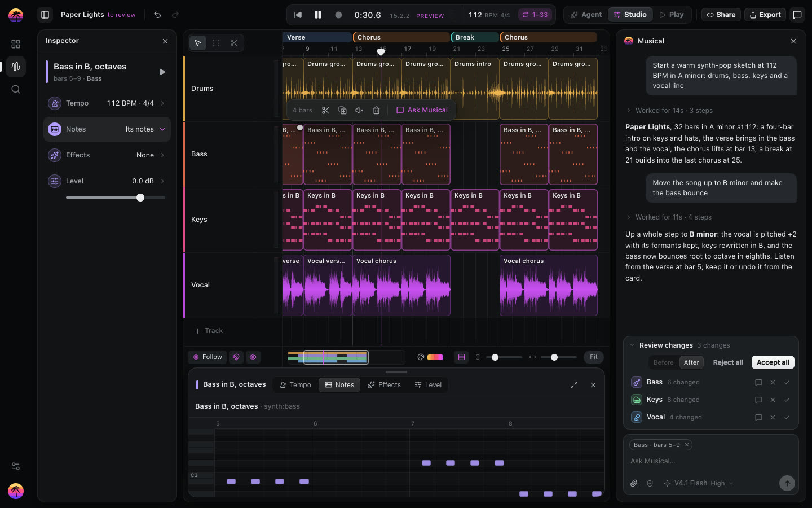
Task: Delete the selected clip with the trash icon
Action: (377, 110)
